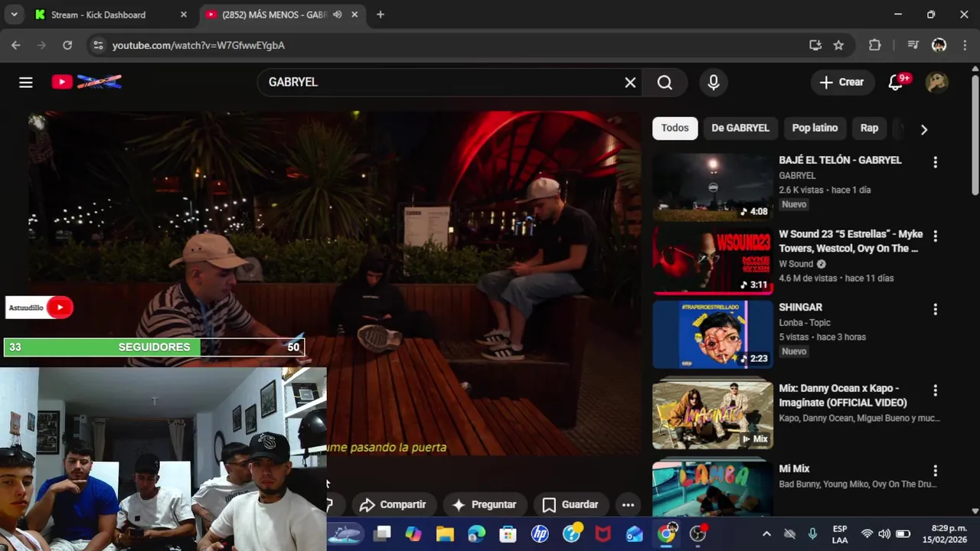
Task: Start voice search with microphone icon
Action: [714, 82]
